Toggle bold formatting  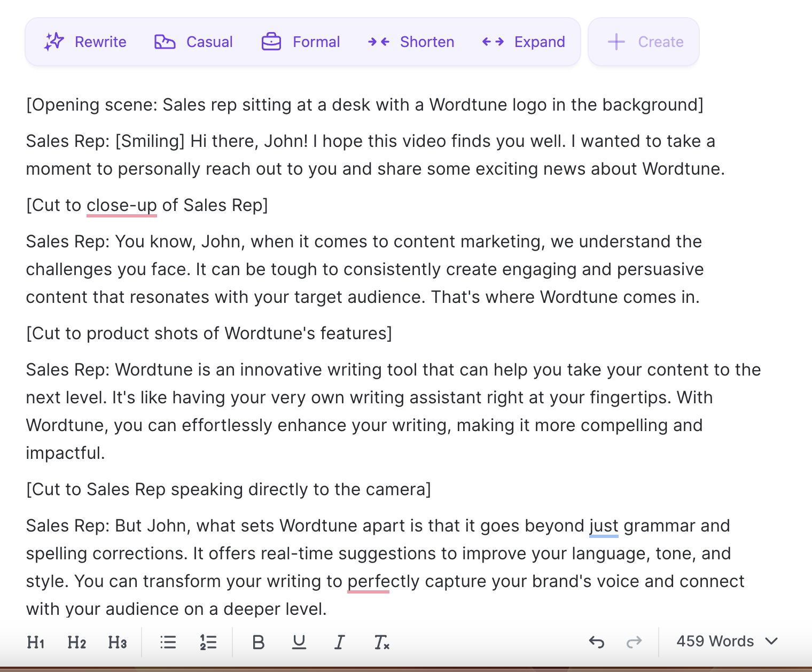(258, 642)
